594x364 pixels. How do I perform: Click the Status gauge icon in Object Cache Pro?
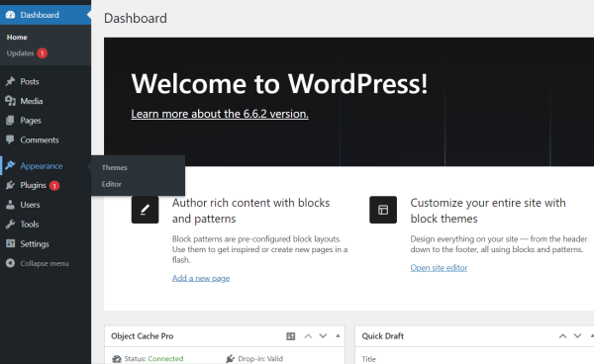117,359
